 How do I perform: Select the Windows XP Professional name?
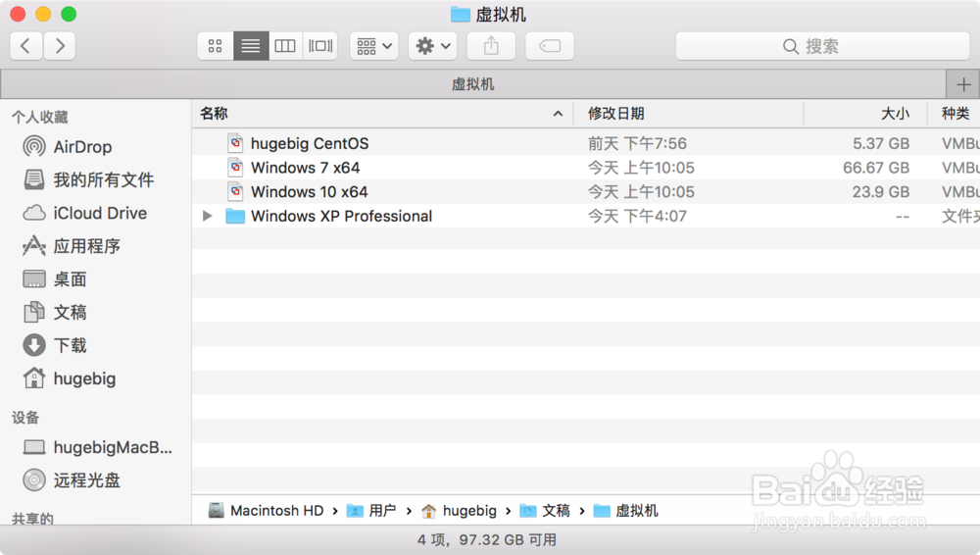[341, 216]
